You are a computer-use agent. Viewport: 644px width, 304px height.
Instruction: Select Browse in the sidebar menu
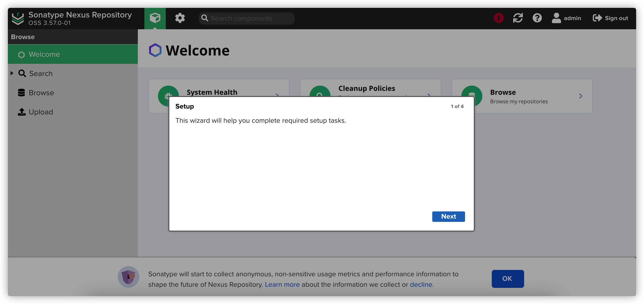(x=41, y=93)
